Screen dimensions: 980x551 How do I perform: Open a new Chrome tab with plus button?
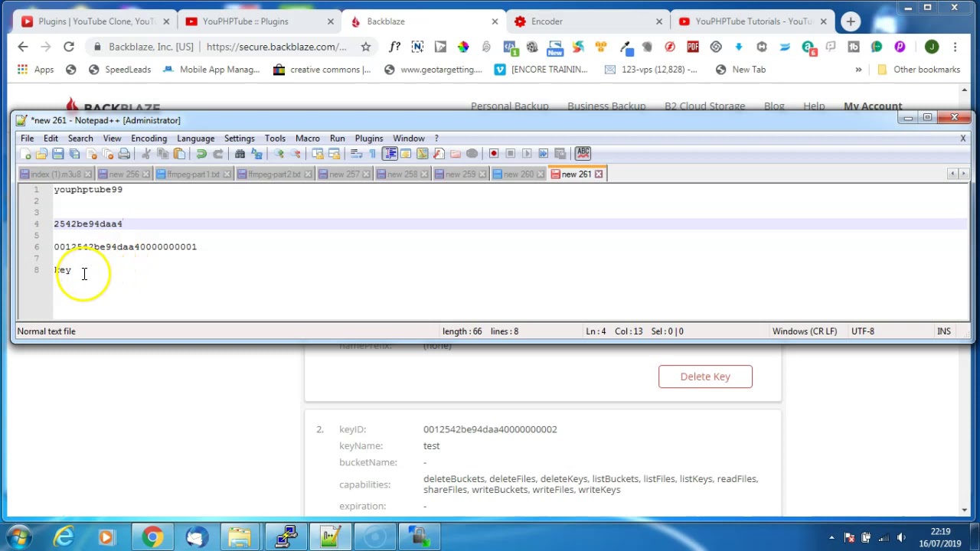tap(851, 21)
